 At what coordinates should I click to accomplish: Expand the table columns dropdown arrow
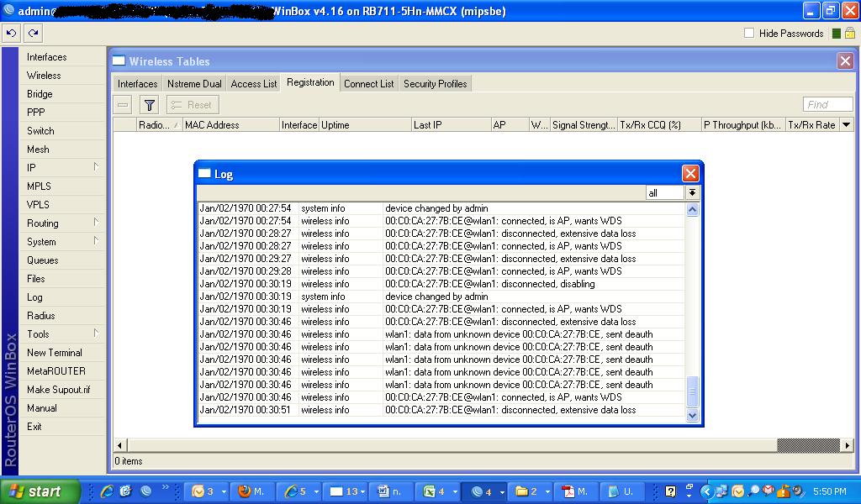click(847, 124)
